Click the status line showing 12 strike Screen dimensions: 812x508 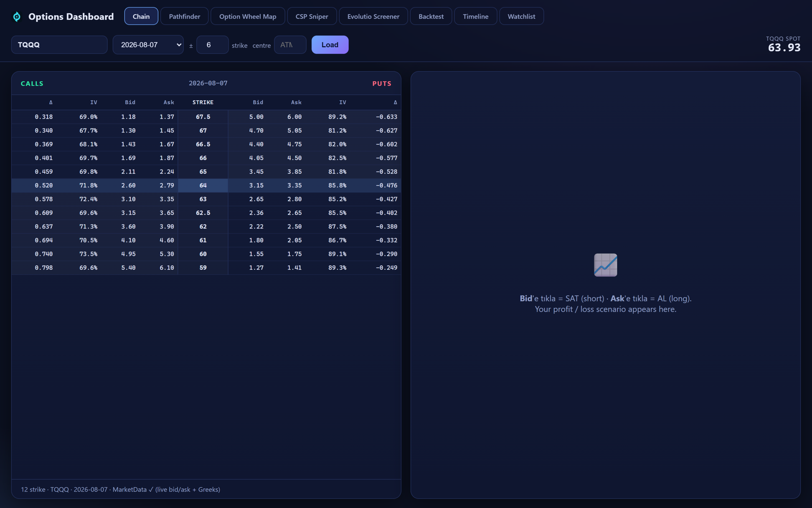pos(120,490)
